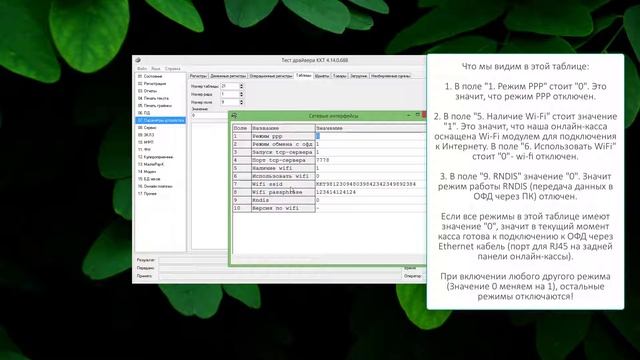The image size is (640, 360).
Task: Select the Наличие wifi row name
Action: pos(283,168)
